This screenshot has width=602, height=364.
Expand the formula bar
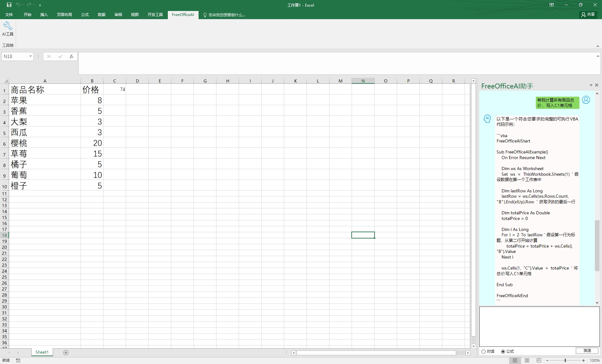click(x=598, y=56)
